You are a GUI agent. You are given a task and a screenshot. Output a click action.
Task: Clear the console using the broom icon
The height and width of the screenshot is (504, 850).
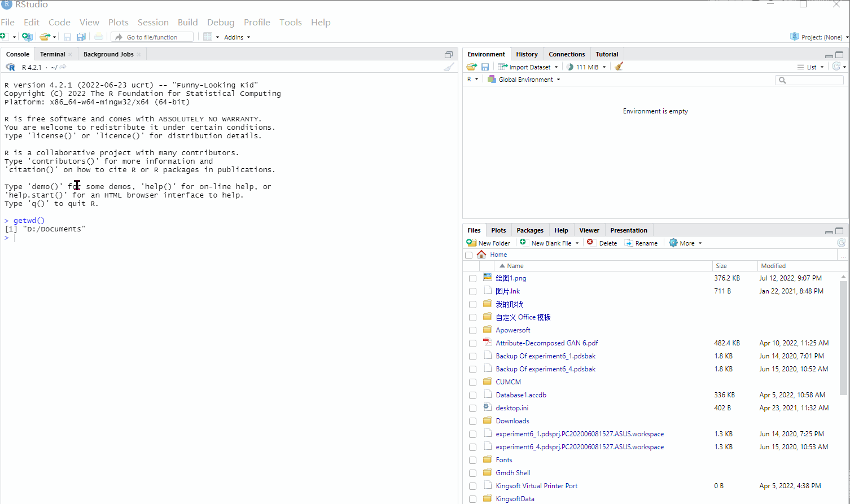pyautogui.click(x=449, y=67)
